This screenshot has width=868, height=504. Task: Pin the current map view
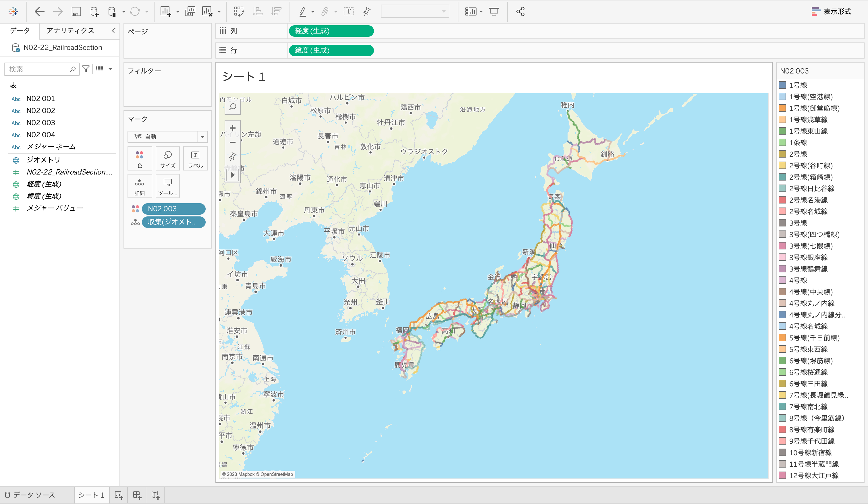[232, 156]
